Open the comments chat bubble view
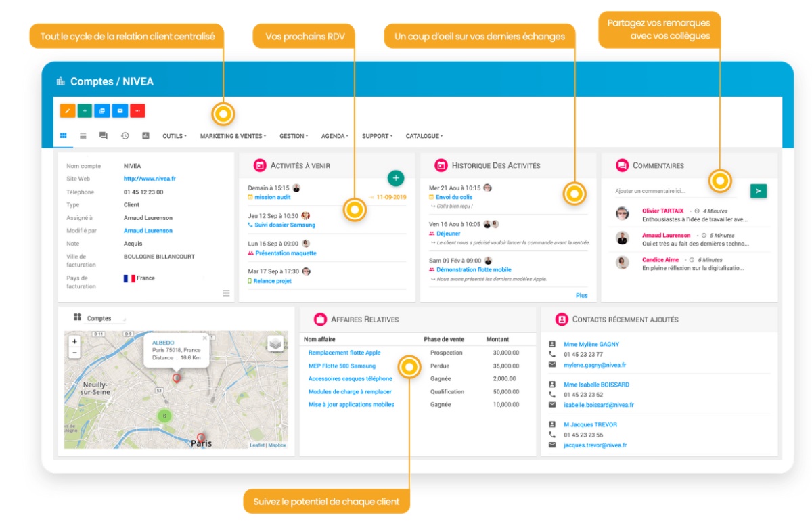 coord(104,136)
